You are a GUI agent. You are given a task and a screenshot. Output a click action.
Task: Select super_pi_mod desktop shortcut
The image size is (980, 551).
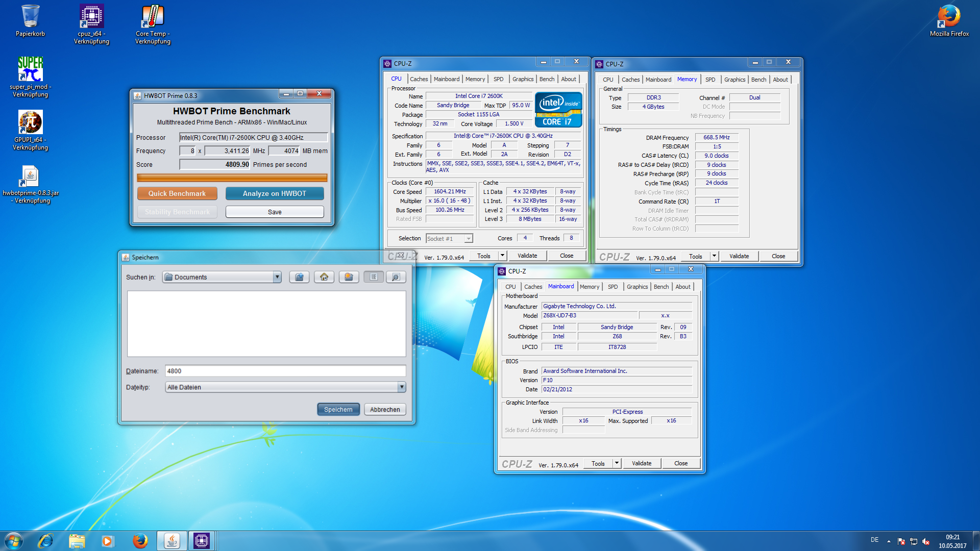(x=30, y=77)
